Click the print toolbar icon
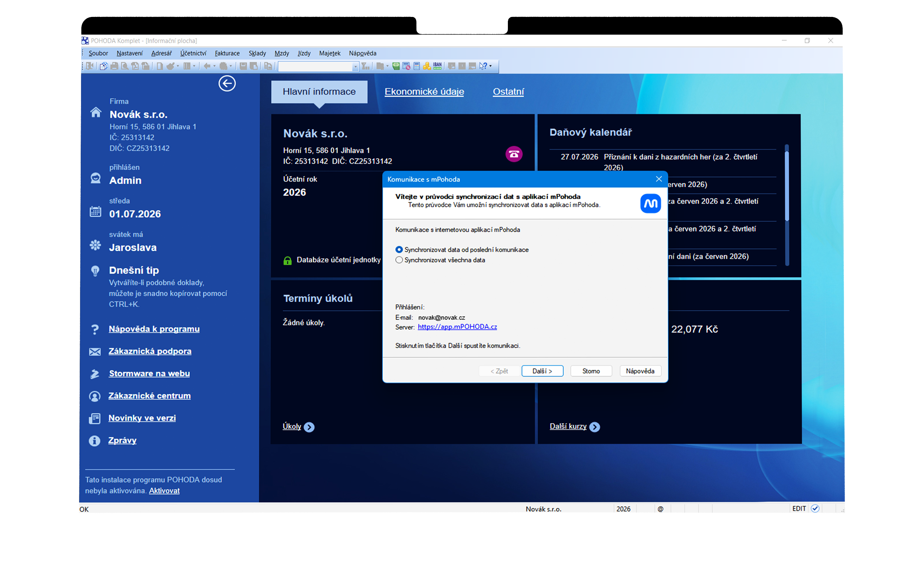Image resolution: width=924 pixels, height=585 pixels. pyautogui.click(x=114, y=66)
